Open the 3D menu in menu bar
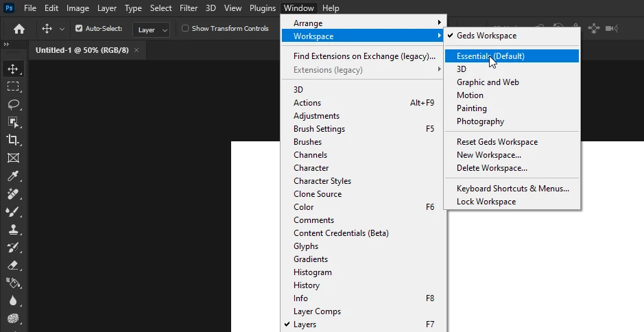Screen dimensions: 644x332 pyautogui.click(x=211, y=8)
